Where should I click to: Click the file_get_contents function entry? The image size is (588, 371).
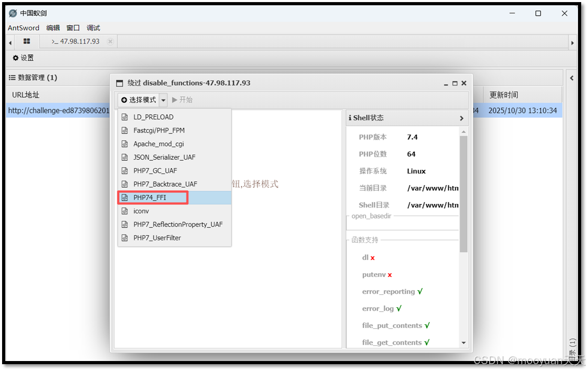click(396, 343)
